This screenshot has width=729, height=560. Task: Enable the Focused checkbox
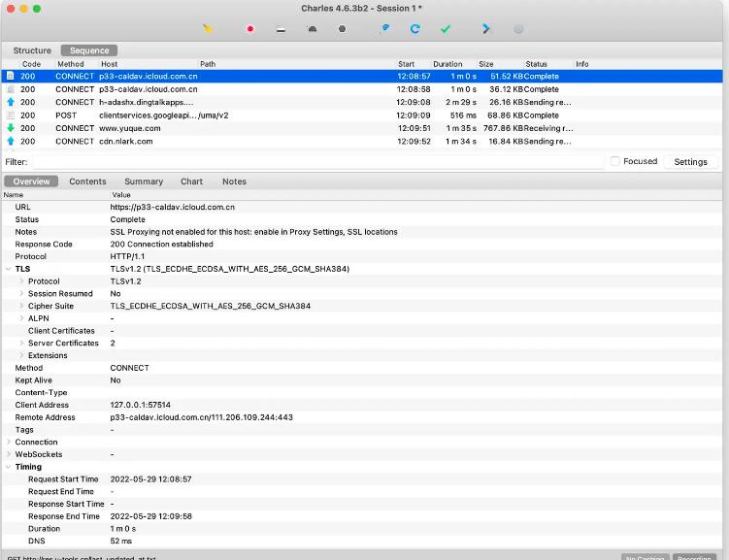coord(615,161)
